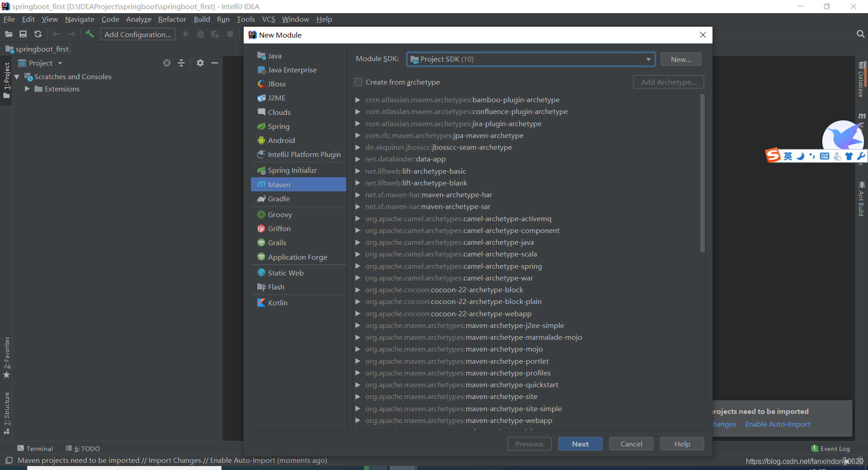Expand the bamboo-plugin-archetype entry
868x470 pixels.
coord(358,100)
